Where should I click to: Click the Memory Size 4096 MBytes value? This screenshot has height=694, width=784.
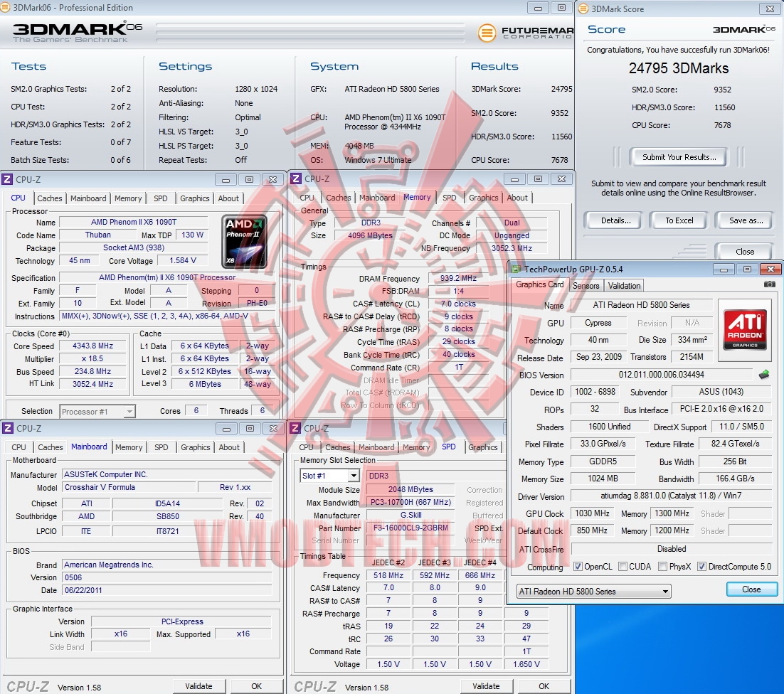pyautogui.click(x=370, y=235)
